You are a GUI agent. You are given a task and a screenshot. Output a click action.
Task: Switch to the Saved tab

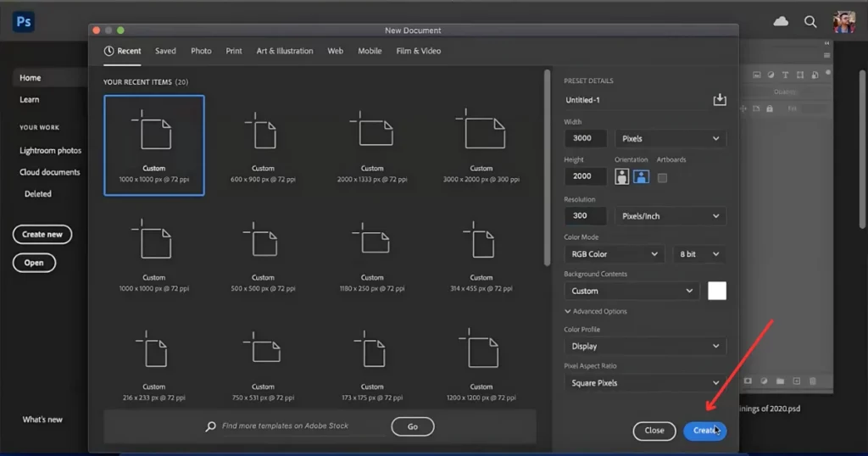coord(165,51)
